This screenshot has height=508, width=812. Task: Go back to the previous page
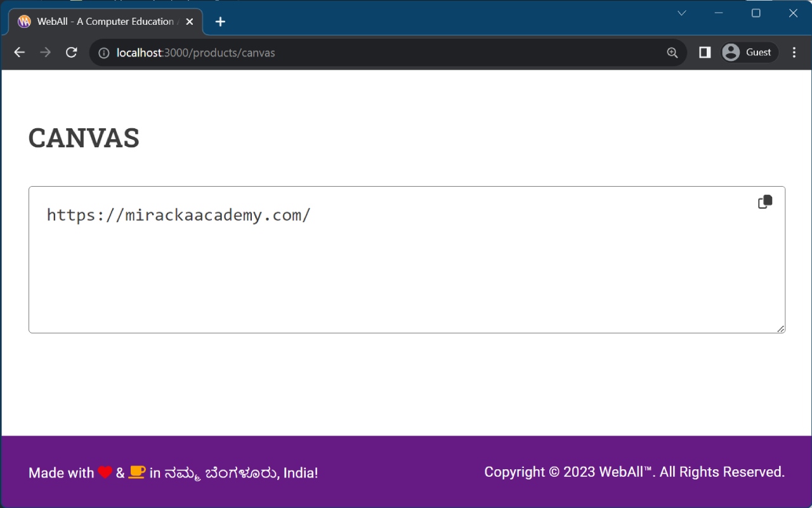[19, 53]
